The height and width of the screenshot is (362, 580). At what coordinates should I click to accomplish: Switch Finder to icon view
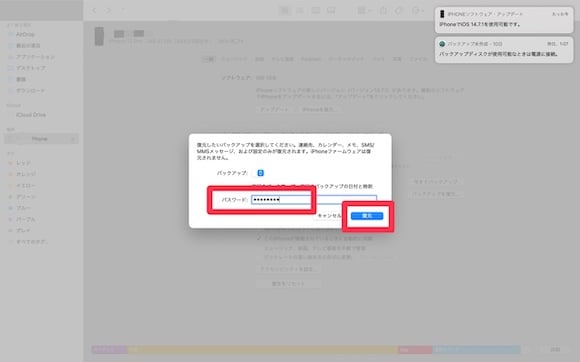[285, 10]
